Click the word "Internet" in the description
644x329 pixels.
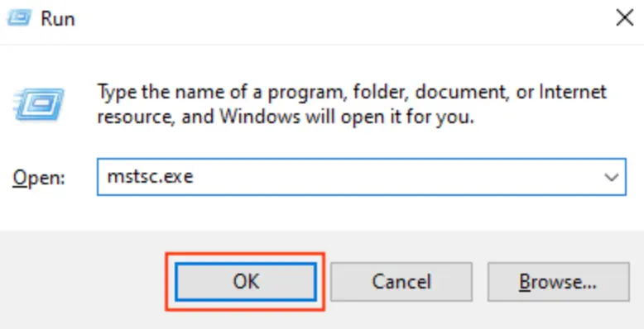pos(573,92)
